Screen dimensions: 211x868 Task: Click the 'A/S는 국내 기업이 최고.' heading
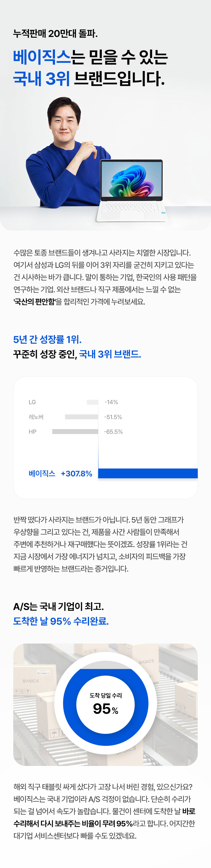[x=58, y=607]
